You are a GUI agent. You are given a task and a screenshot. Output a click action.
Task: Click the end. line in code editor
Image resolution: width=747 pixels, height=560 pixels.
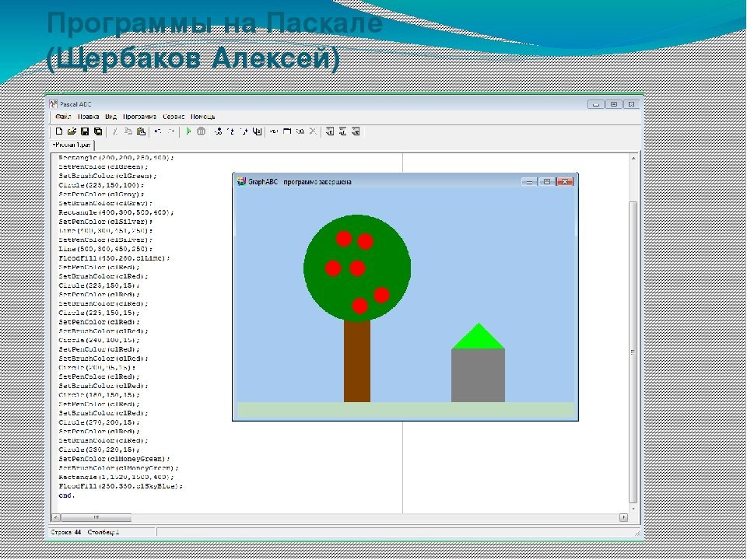(67, 495)
